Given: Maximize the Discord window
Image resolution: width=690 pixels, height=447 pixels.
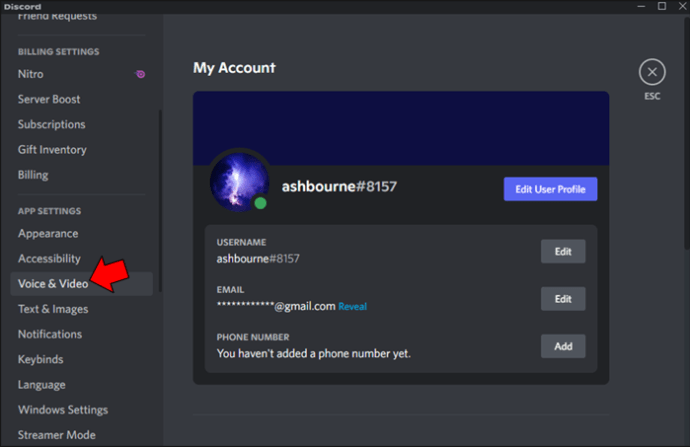Looking at the screenshot, I should tap(661, 6).
